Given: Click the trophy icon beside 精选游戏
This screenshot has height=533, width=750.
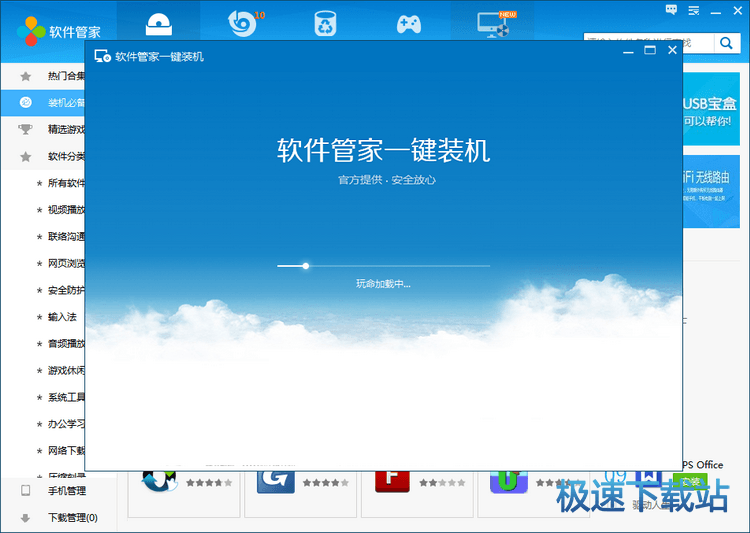Looking at the screenshot, I should (25, 129).
